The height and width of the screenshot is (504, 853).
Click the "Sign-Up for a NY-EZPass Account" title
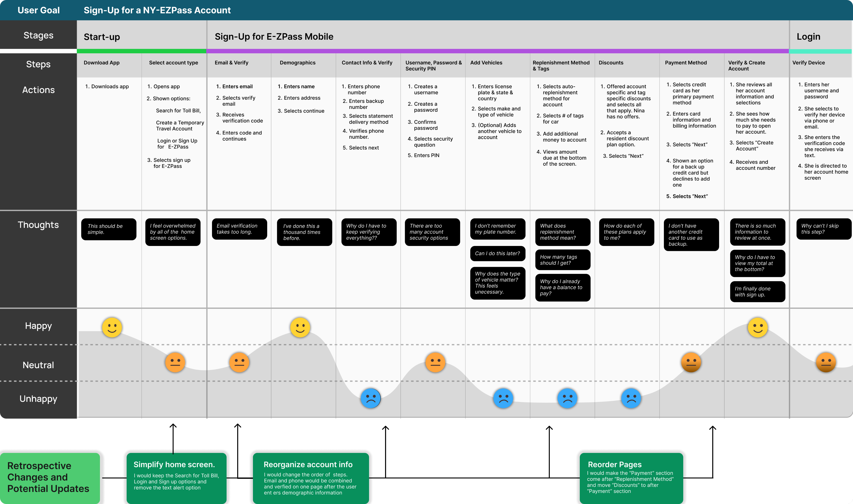[x=157, y=10]
